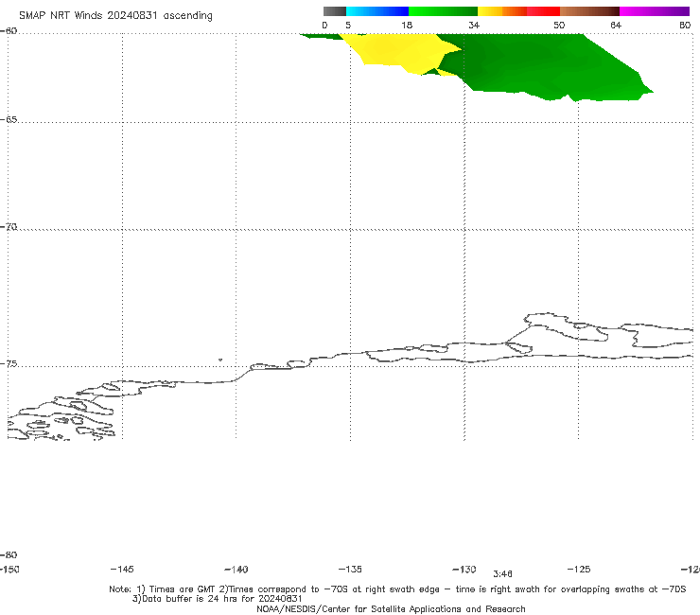Select the gray segment of the wind color bar

click(334, 11)
